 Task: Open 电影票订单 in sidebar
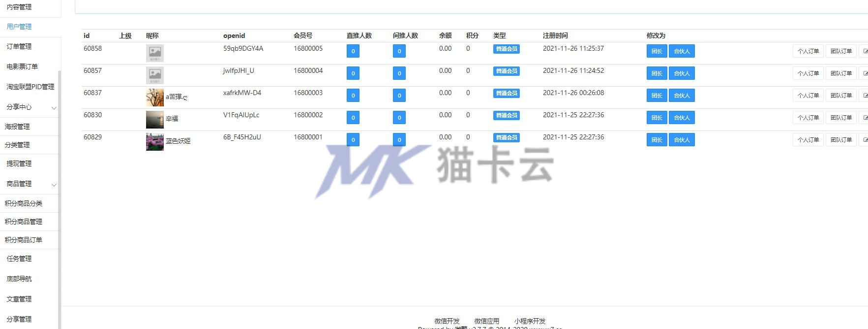pyautogui.click(x=22, y=66)
